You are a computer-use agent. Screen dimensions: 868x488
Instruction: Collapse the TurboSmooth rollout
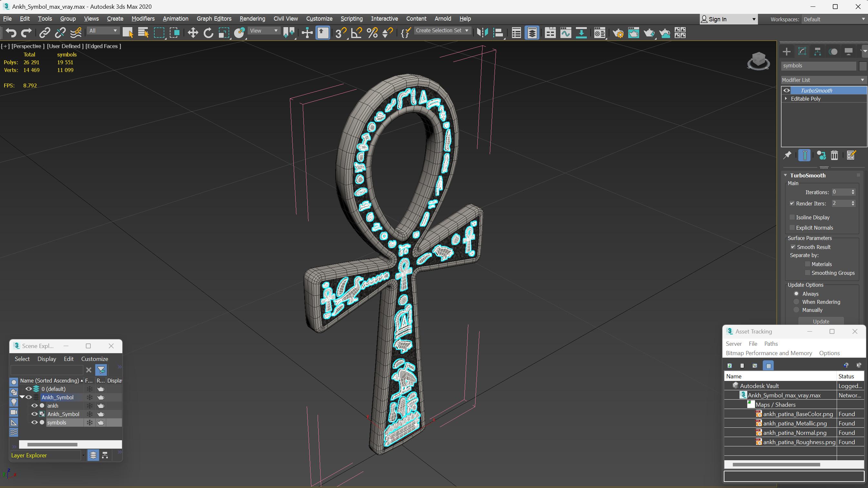pos(785,175)
